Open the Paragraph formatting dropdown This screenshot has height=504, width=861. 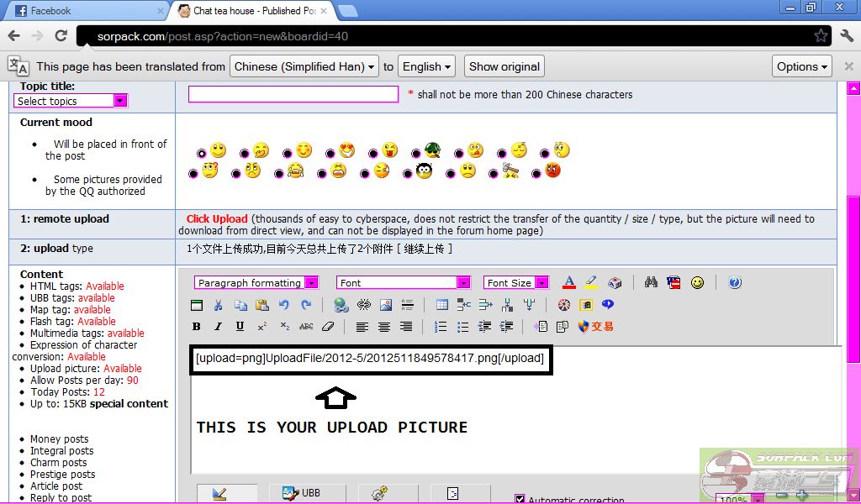pyautogui.click(x=256, y=283)
